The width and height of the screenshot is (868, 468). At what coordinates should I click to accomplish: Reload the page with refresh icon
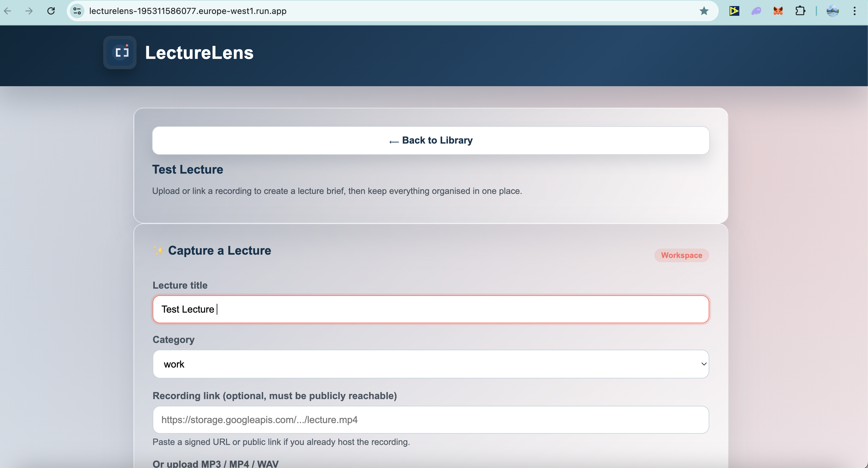51,11
